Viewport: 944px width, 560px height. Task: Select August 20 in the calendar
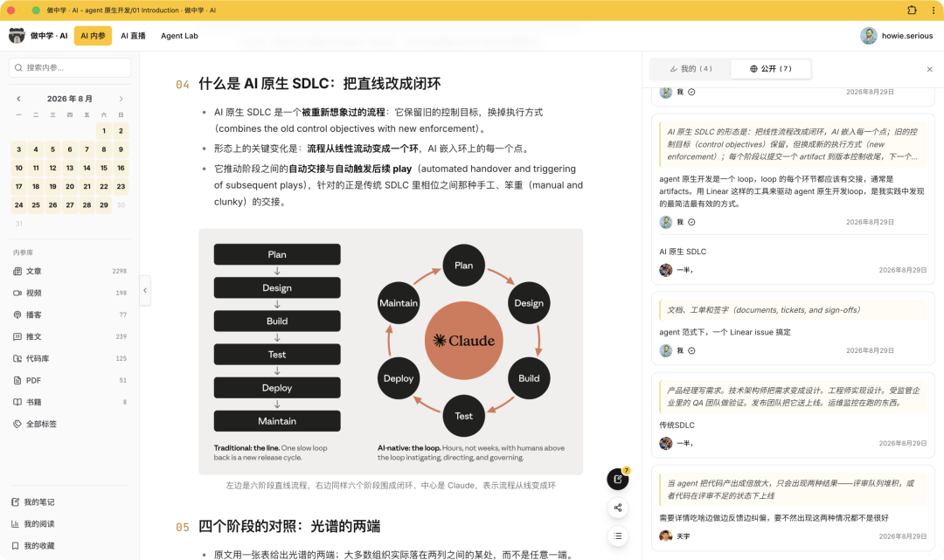(70, 186)
